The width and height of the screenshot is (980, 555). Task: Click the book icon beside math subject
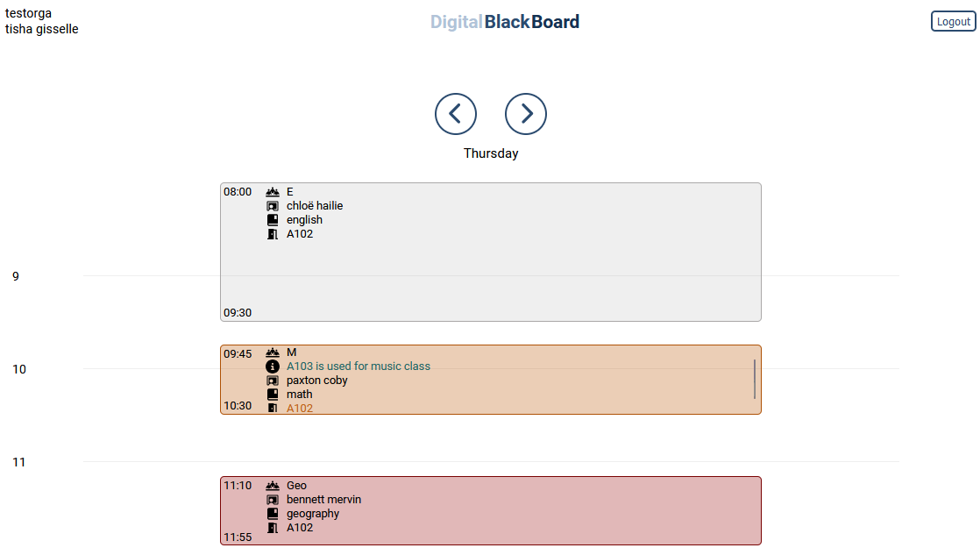pyautogui.click(x=273, y=394)
